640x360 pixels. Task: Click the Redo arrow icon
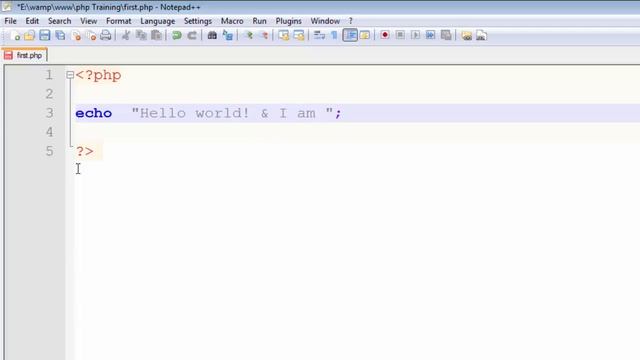click(x=192, y=36)
